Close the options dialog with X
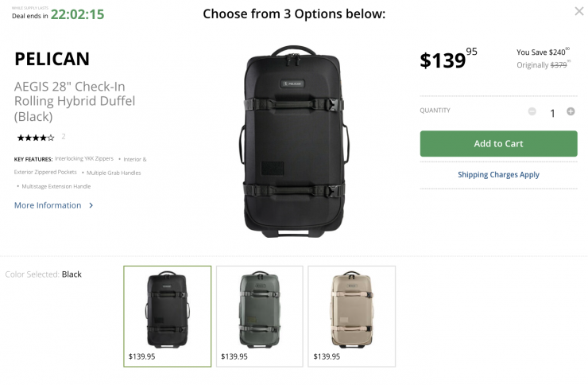This screenshot has height=385, width=588. pos(579,11)
